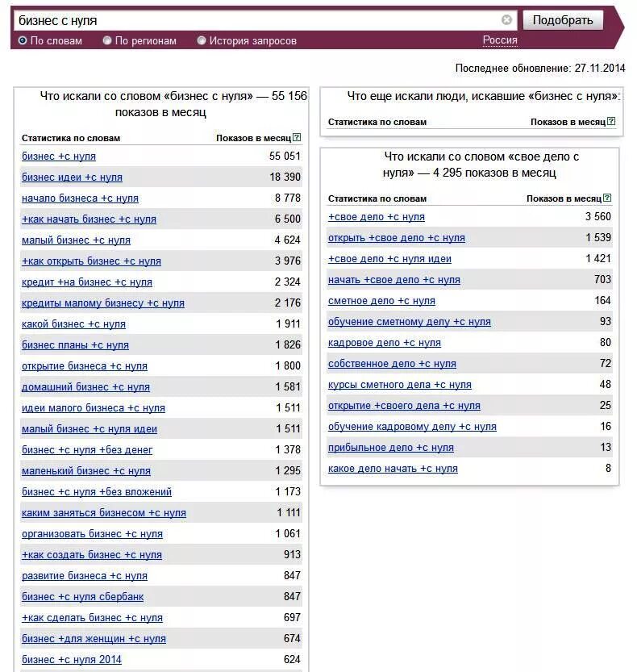The height and width of the screenshot is (672, 637).
Task: Open the 'начало бизнеса +с нуля' query link
Action: click(x=80, y=198)
